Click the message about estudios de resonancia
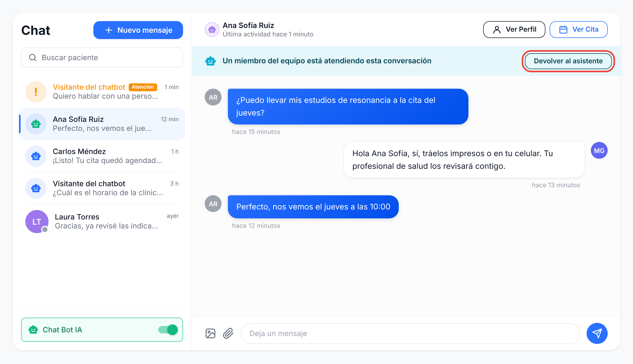Image resolution: width=633 pixels, height=364 pixels. pos(348,107)
